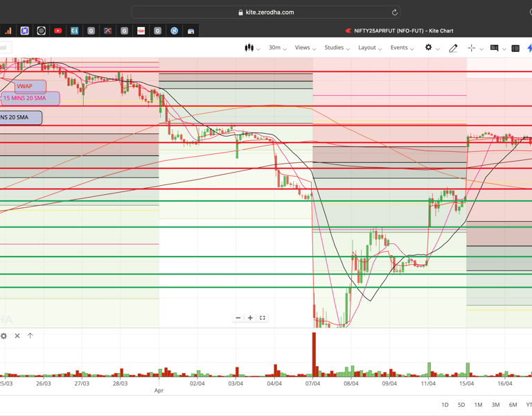532x416 pixels.
Task: Select the pencil drawing tool
Action: (453, 49)
